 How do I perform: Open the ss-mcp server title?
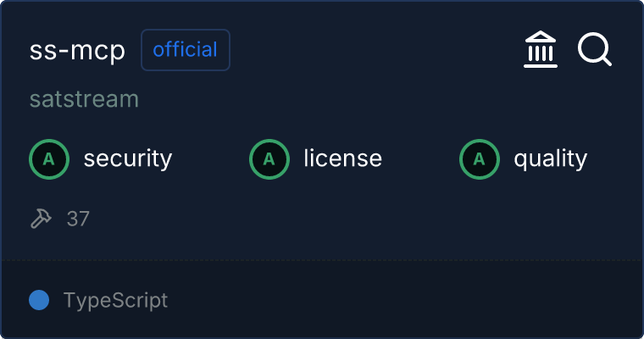(77, 51)
